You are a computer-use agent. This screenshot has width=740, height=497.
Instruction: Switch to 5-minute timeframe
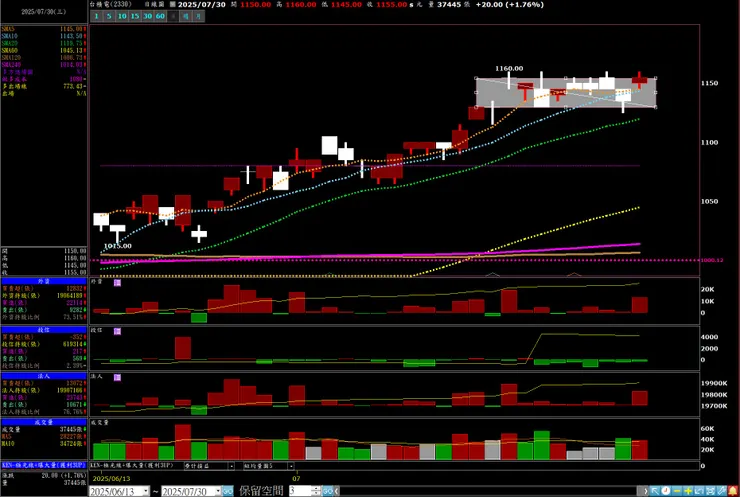coord(109,16)
